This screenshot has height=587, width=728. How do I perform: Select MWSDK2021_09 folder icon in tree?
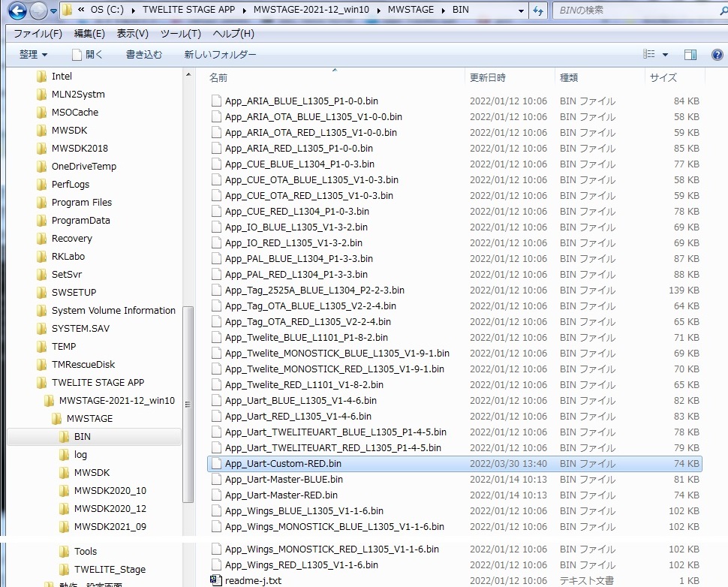(64, 527)
